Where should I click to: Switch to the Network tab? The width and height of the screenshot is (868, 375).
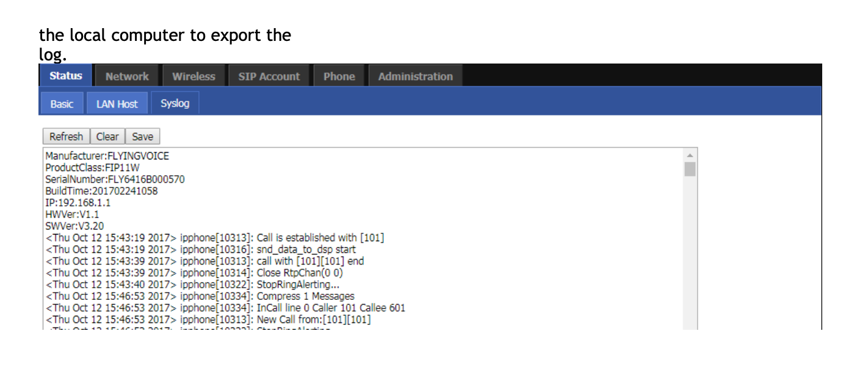tap(127, 76)
